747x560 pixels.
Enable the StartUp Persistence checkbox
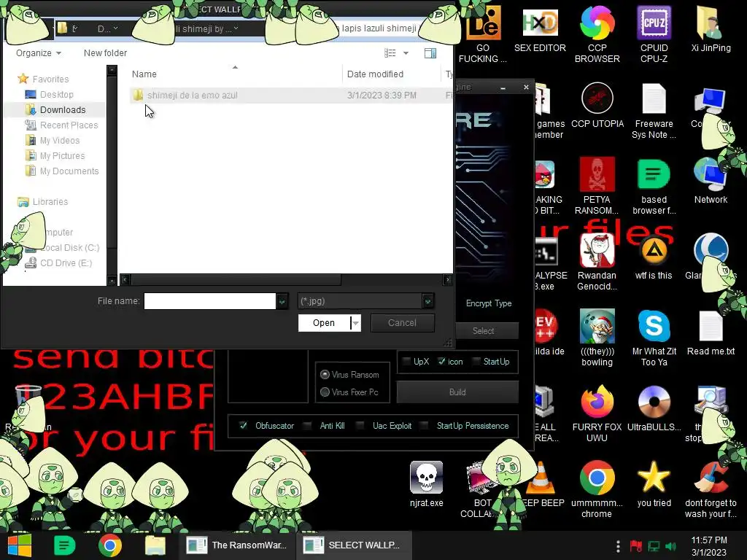click(x=425, y=426)
